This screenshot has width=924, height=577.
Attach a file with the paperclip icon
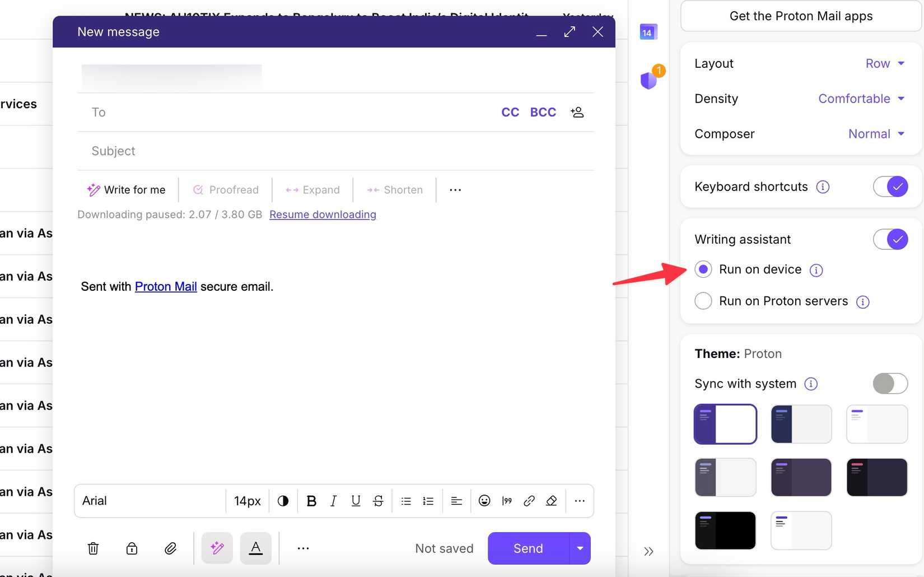click(x=171, y=548)
